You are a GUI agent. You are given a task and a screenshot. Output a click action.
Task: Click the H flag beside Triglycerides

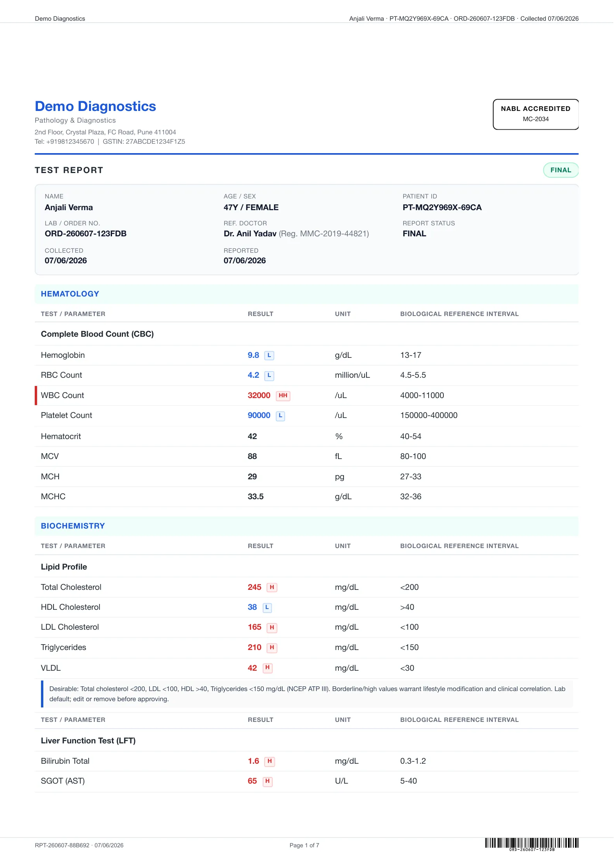click(x=272, y=648)
